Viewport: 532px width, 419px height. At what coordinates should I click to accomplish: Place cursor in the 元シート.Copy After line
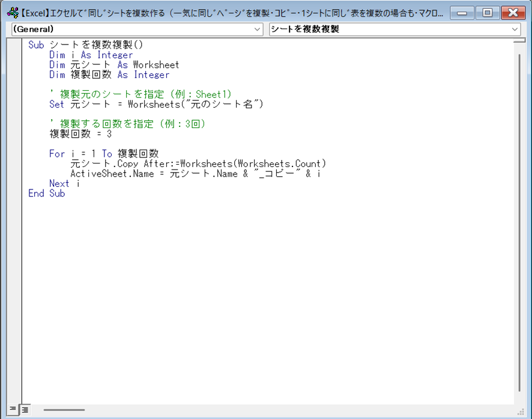tap(198, 164)
